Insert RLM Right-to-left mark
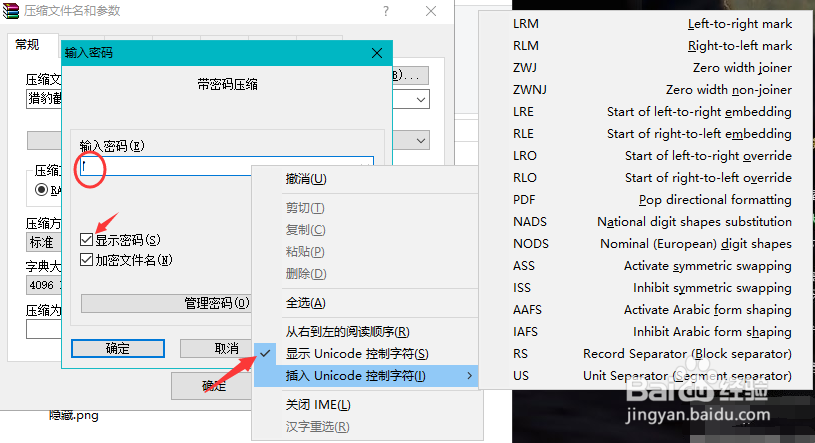This screenshot has height=443, width=815. [647, 46]
